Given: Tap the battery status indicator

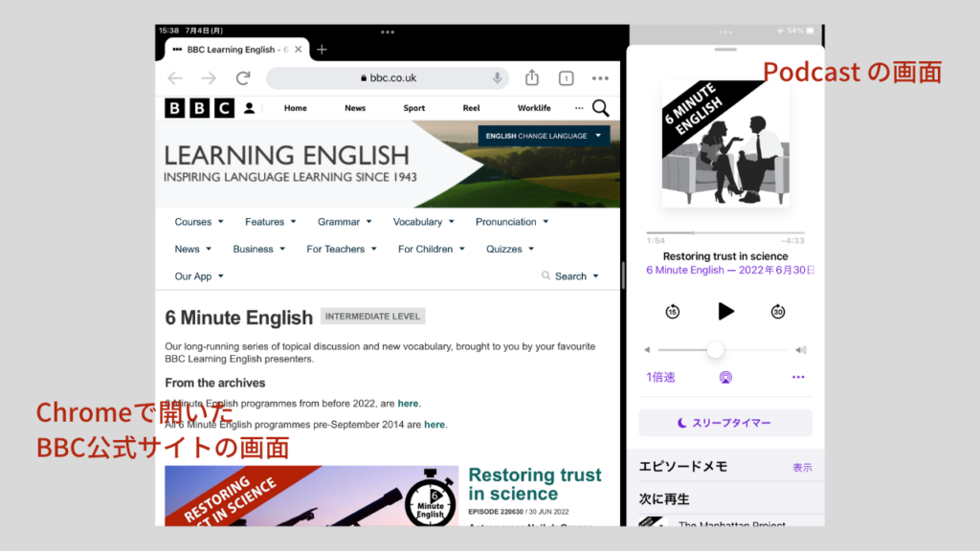Looking at the screenshot, I should click(812, 31).
